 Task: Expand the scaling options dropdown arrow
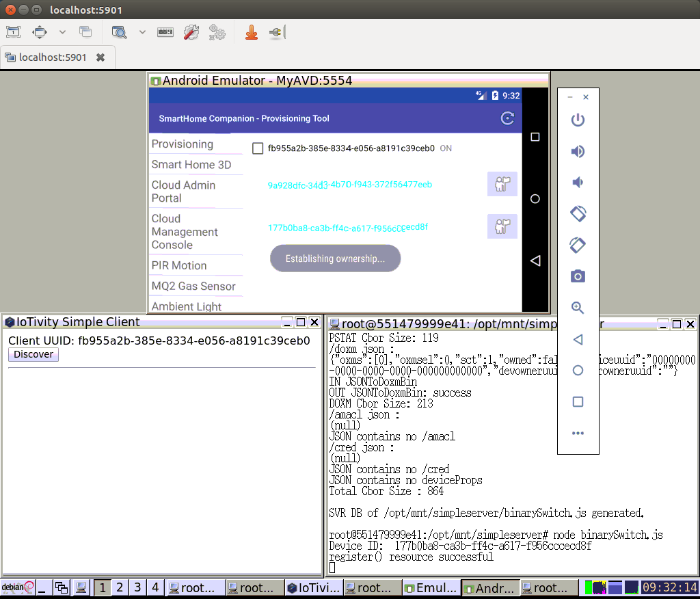[x=142, y=32]
